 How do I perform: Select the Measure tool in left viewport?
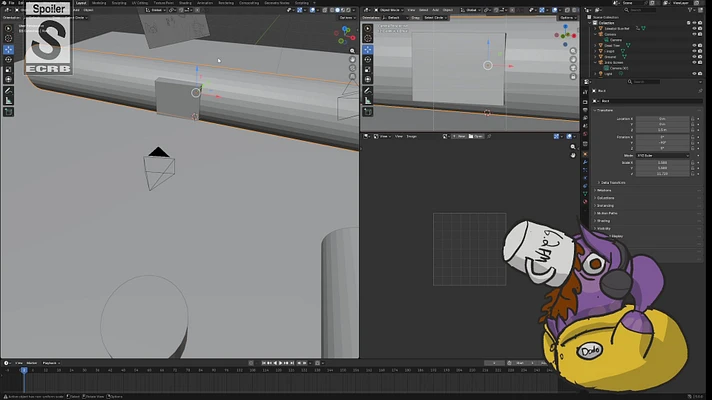[9, 101]
